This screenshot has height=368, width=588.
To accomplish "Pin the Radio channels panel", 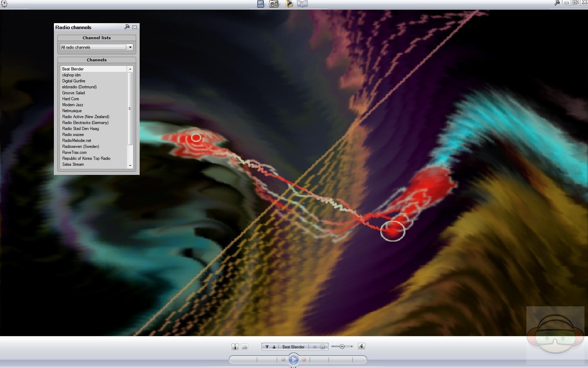I will [x=127, y=27].
